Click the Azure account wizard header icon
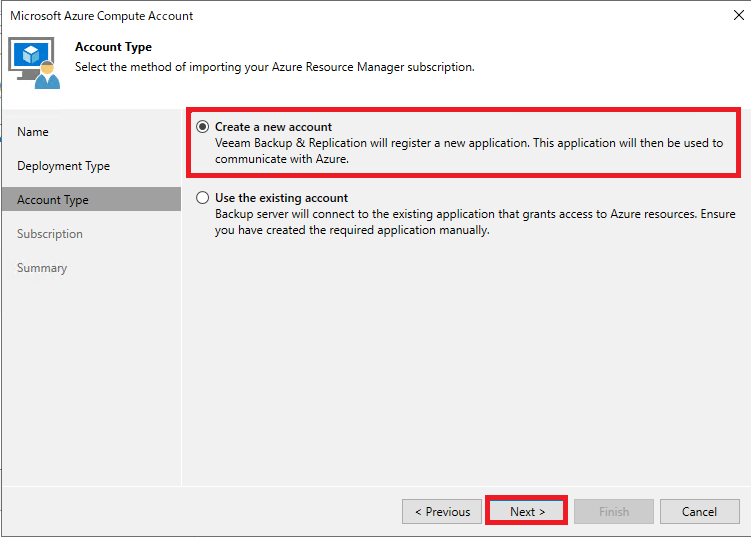The width and height of the screenshot is (751, 537). (x=34, y=63)
